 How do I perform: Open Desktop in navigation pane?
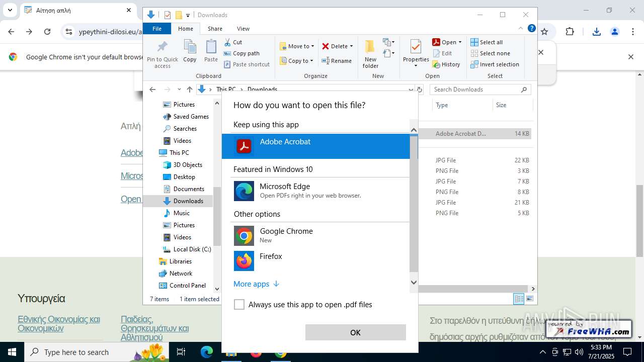pyautogui.click(x=184, y=177)
